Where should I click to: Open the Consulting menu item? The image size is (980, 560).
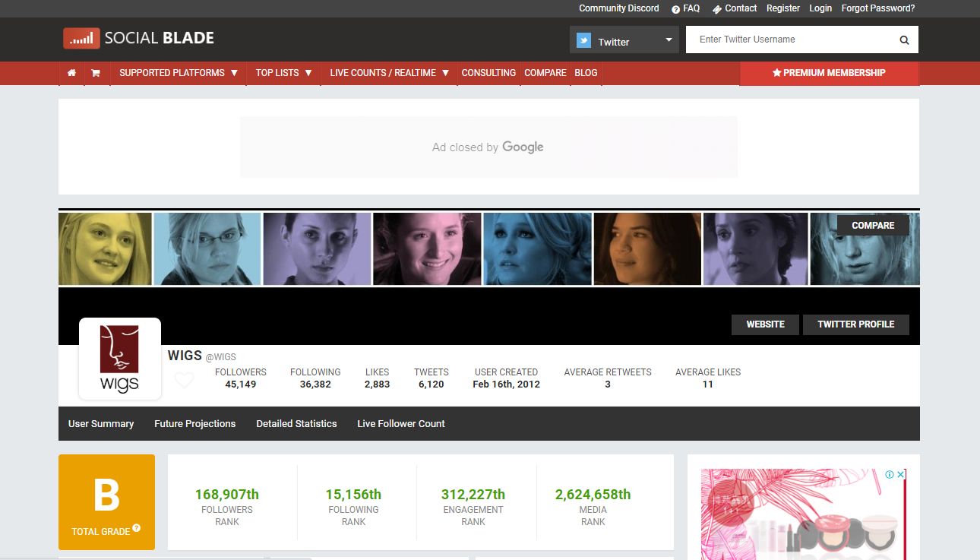pos(488,73)
